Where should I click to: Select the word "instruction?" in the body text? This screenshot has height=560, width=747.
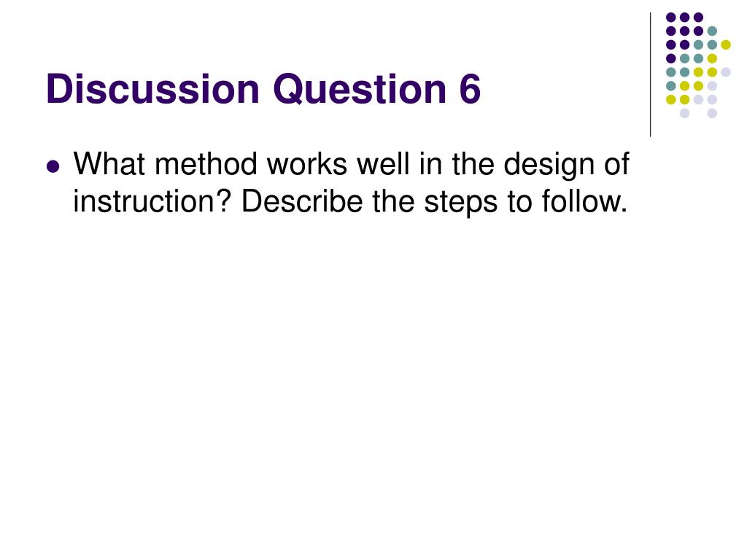pyautogui.click(x=152, y=201)
